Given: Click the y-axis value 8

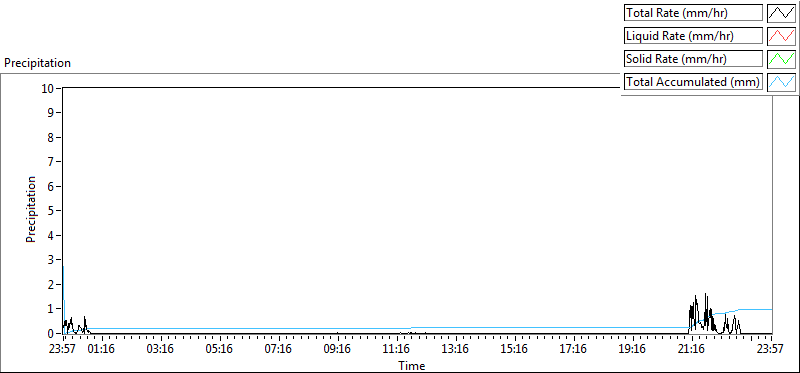Looking at the screenshot, I should (51, 137).
